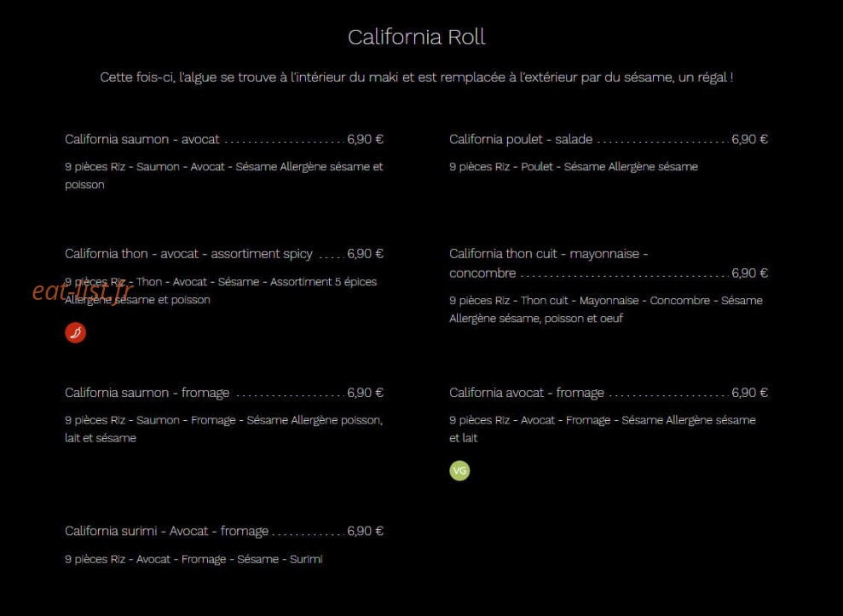This screenshot has width=843, height=616.
Task: Choose California avocat - fromage item
Action: 527,393
